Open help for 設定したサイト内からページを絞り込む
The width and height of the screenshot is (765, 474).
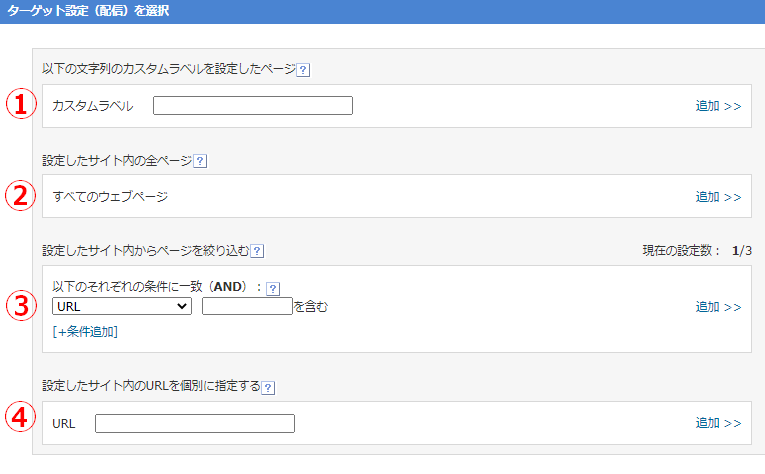point(257,251)
